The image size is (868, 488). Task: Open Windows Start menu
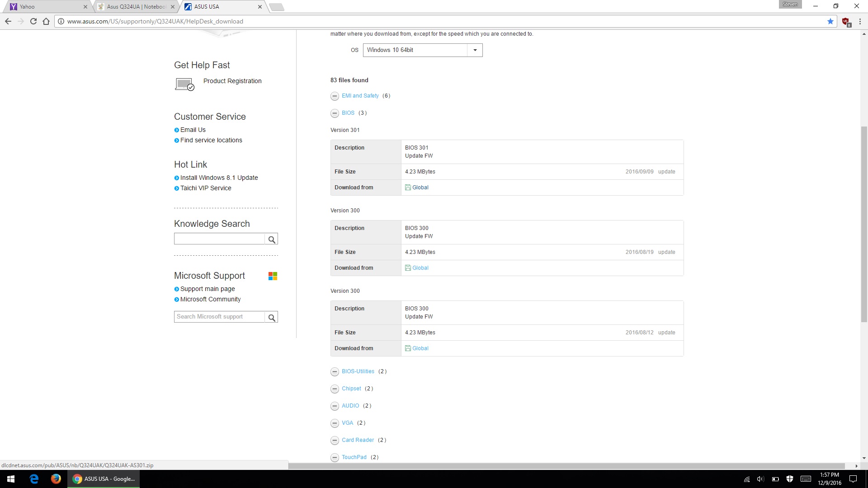pos(11,479)
